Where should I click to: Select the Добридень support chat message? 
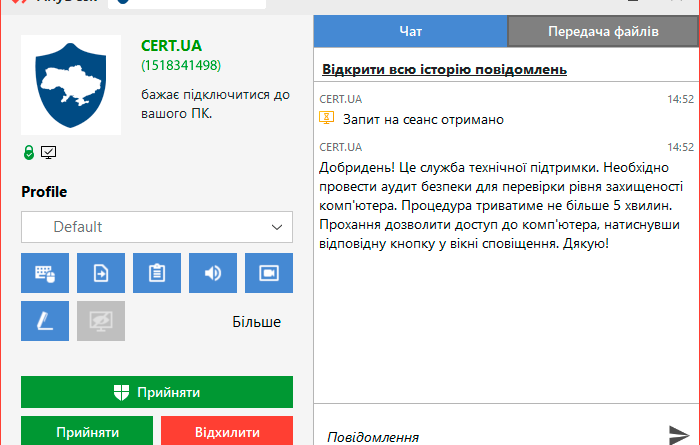click(x=501, y=205)
